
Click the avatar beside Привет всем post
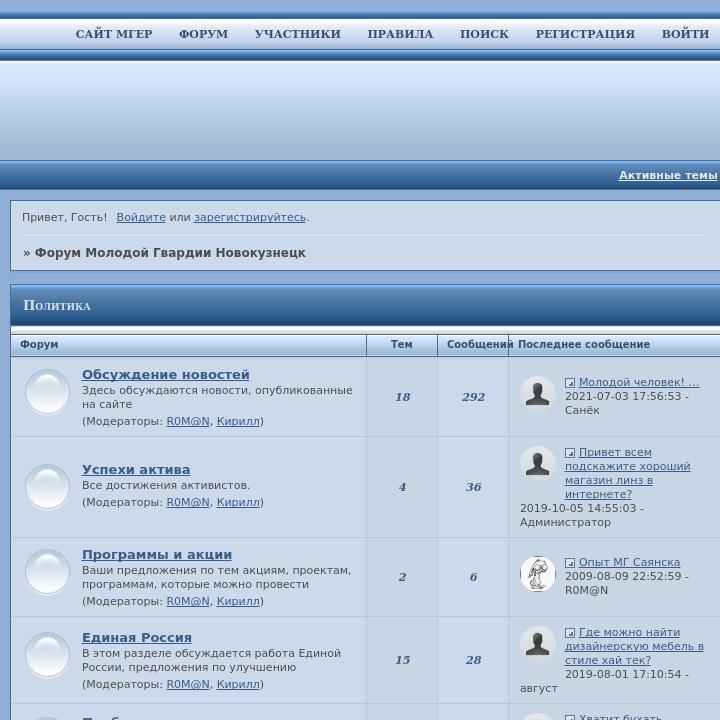(538, 464)
